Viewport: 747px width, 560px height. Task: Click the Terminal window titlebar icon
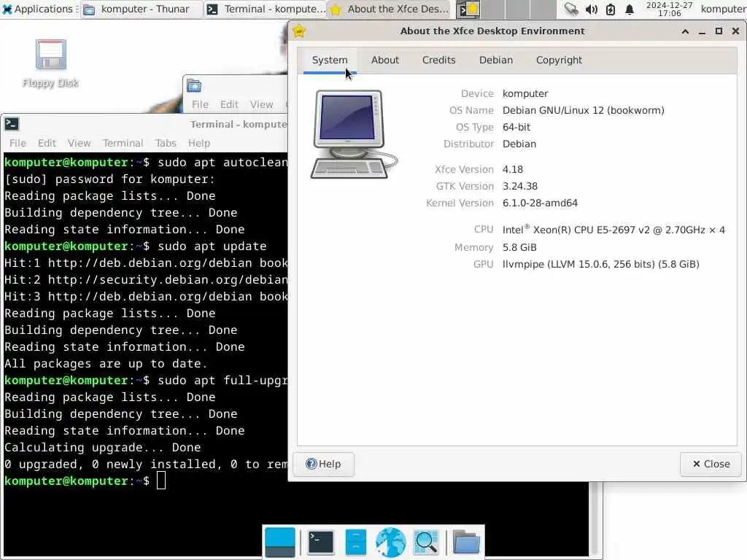12,124
